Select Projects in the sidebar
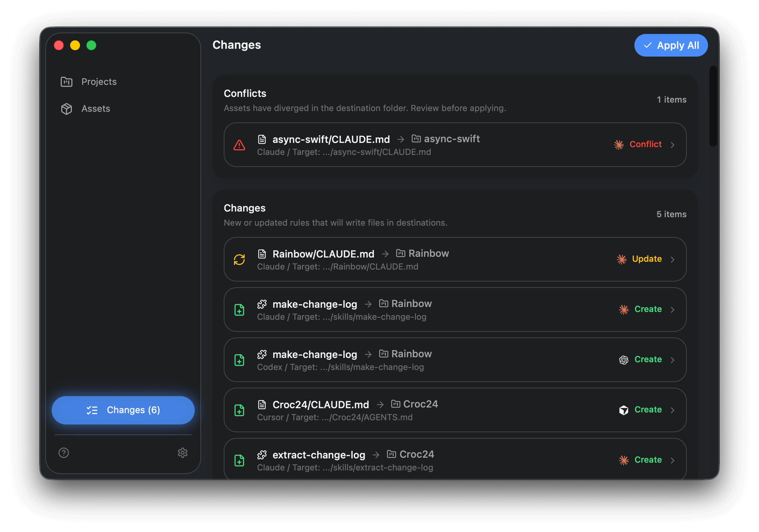The height and width of the screenshot is (532, 759). point(99,81)
